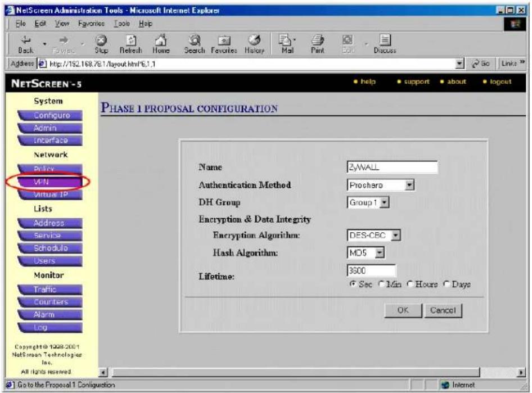
Task: Click the Forward arrow toolbar icon
Action: pyautogui.click(x=63, y=40)
